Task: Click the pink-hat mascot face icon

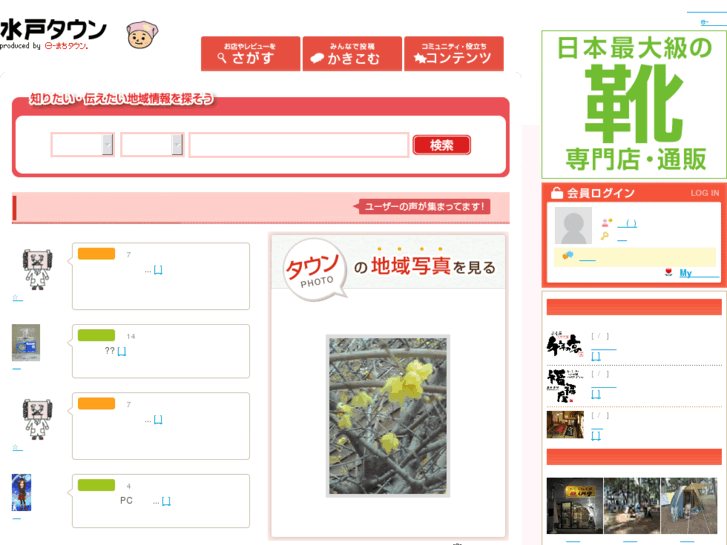Action: (142, 35)
